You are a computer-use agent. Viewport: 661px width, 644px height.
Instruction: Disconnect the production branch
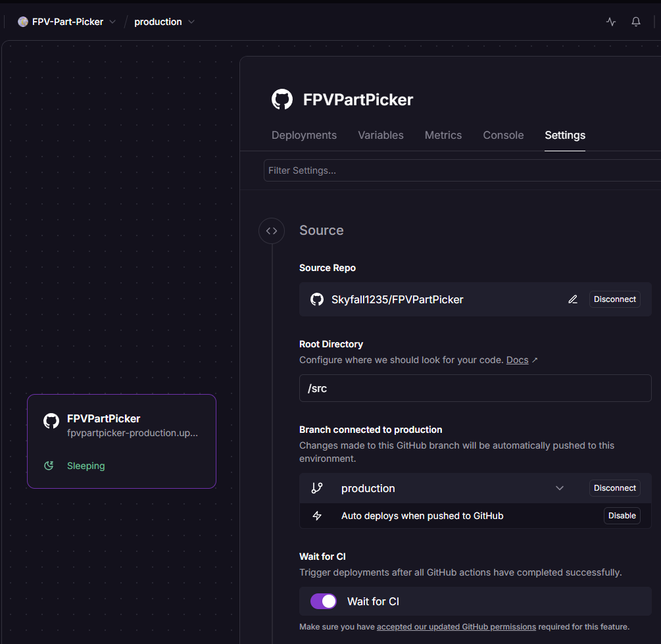tap(614, 488)
